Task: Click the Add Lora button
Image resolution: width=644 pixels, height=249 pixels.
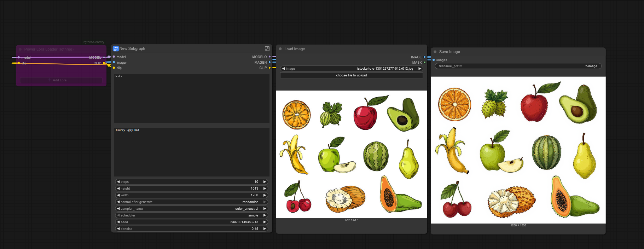Action: click(61, 80)
